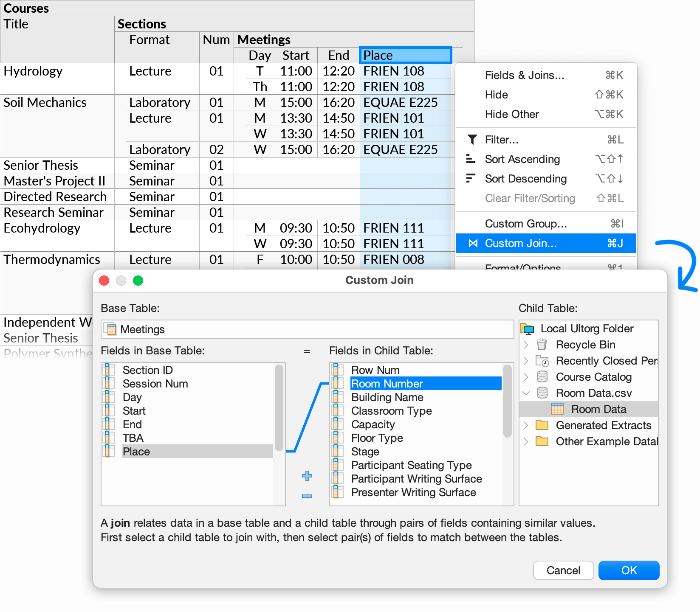This screenshot has width=700, height=612.
Task: Expand the Recently Closed entry
Action: pos(526,361)
